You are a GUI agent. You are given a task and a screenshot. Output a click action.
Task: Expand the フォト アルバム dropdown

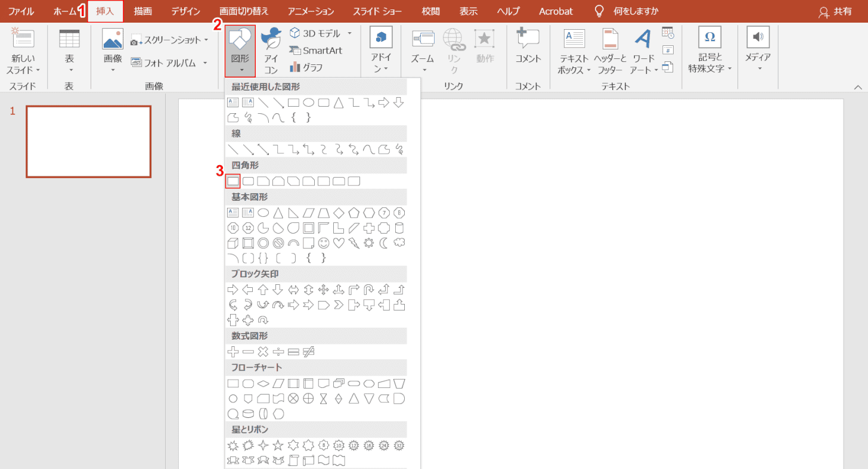(205, 62)
